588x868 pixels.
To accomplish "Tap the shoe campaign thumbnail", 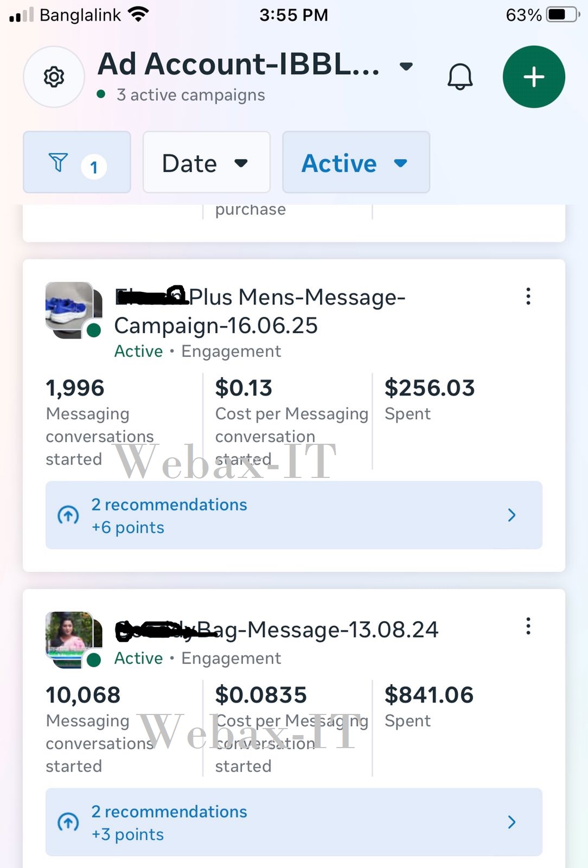I will click(x=74, y=310).
